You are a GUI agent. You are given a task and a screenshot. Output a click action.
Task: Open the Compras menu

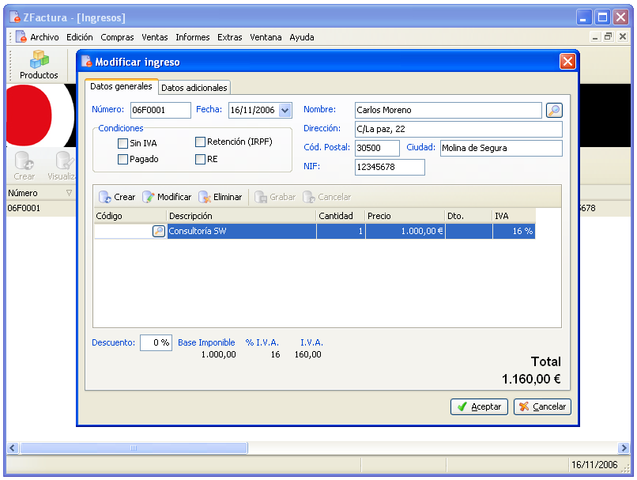[x=117, y=37]
